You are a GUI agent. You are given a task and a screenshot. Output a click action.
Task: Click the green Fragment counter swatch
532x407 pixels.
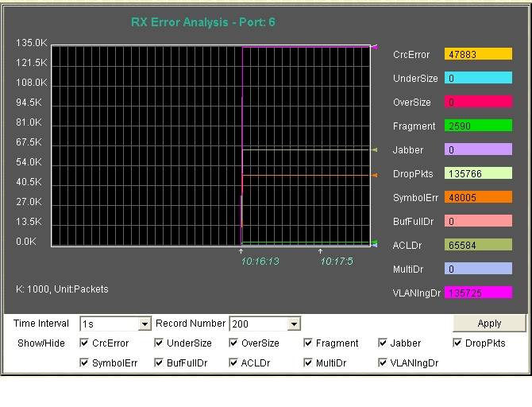click(478, 126)
